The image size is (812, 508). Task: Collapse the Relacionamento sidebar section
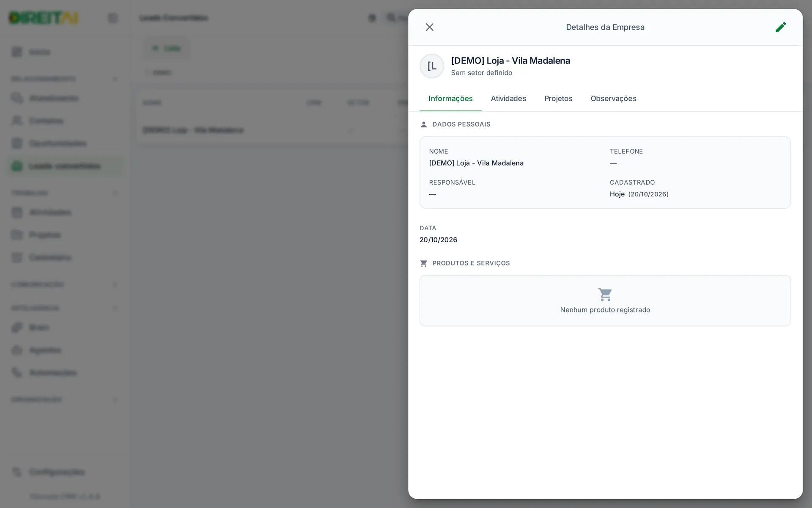click(115, 79)
